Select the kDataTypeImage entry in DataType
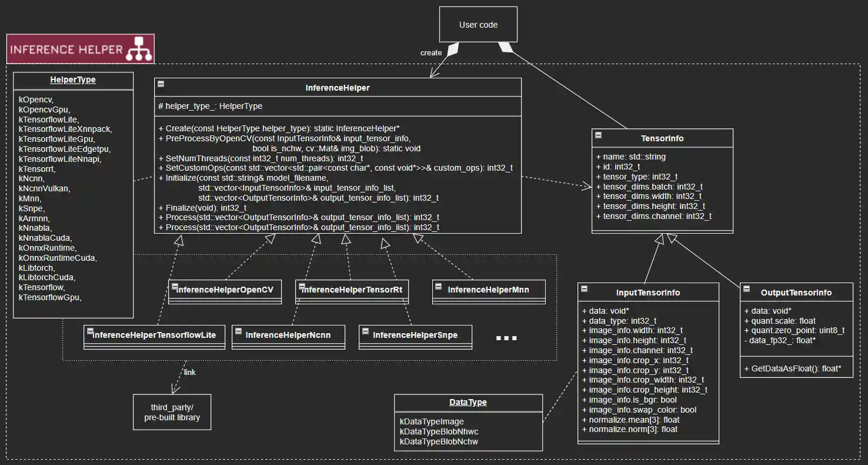 point(432,421)
